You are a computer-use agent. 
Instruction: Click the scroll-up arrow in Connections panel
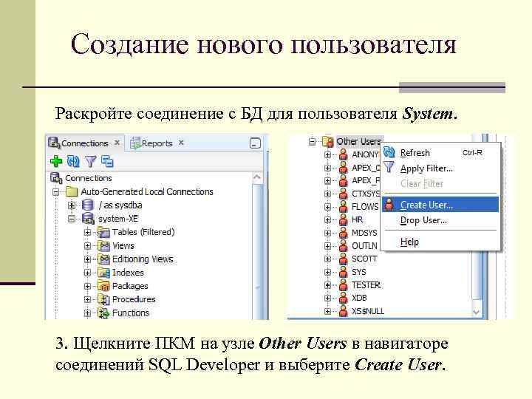(x=257, y=177)
